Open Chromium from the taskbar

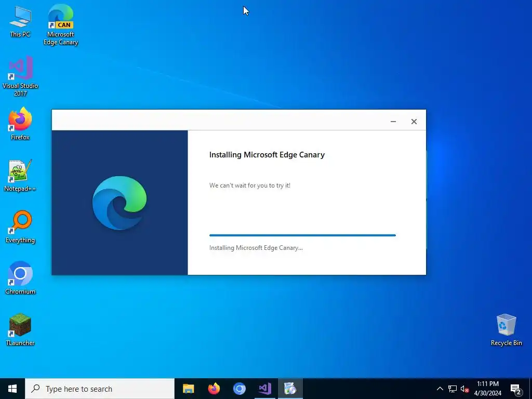pyautogui.click(x=239, y=389)
